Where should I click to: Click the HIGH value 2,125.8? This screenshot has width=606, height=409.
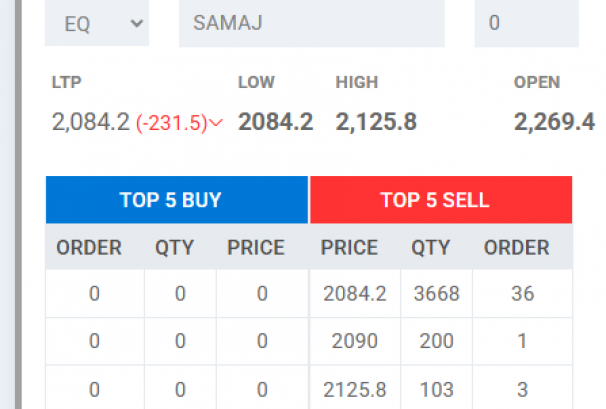376,123
